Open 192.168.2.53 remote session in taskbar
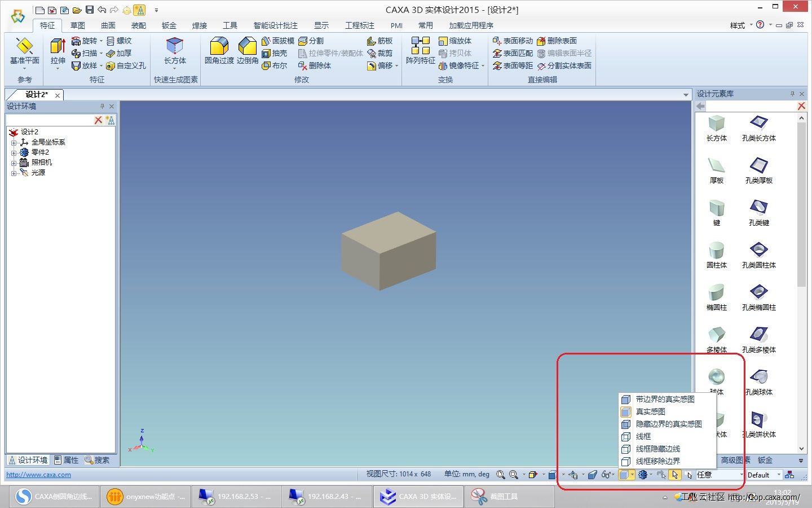 [236, 497]
